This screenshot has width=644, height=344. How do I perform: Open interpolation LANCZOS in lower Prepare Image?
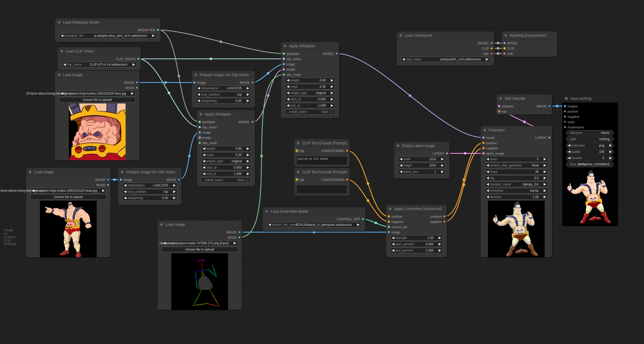pos(150,185)
